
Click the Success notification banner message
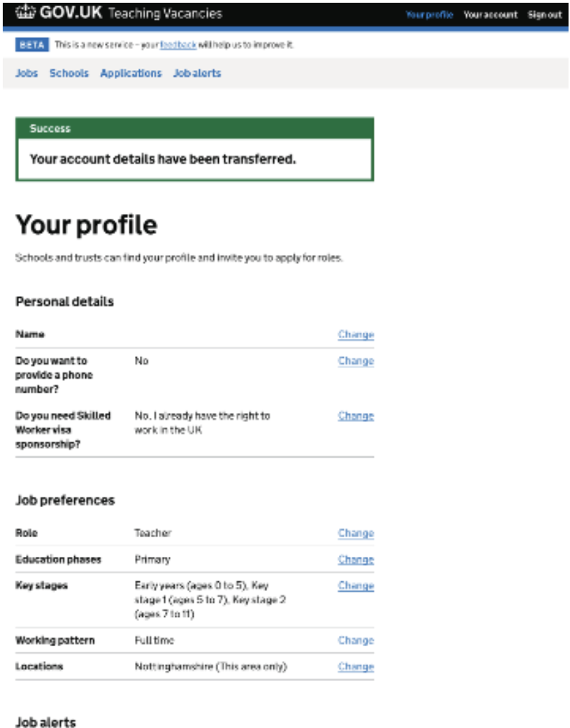click(162, 160)
